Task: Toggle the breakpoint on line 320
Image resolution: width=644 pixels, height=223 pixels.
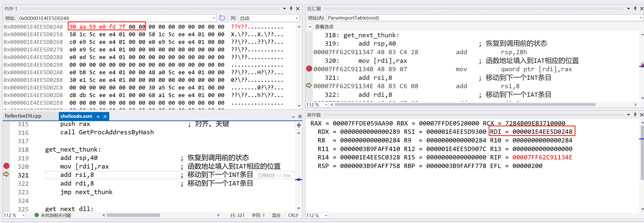Action: (x=6, y=166)
